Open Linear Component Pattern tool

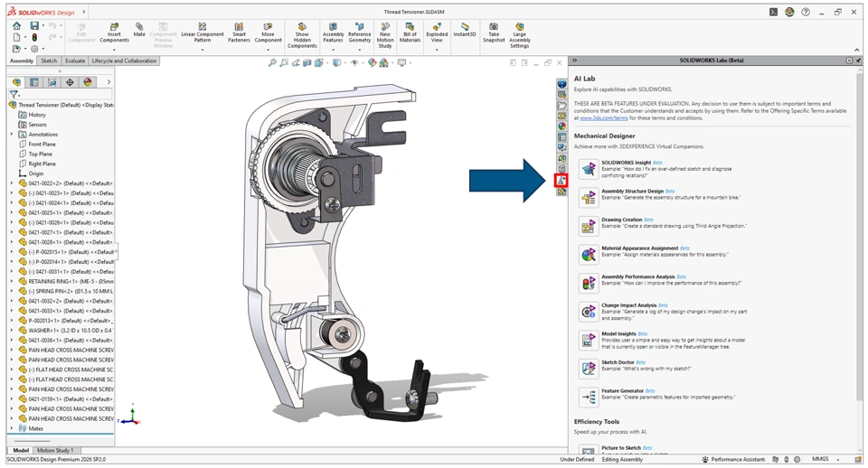pos(202,33)
